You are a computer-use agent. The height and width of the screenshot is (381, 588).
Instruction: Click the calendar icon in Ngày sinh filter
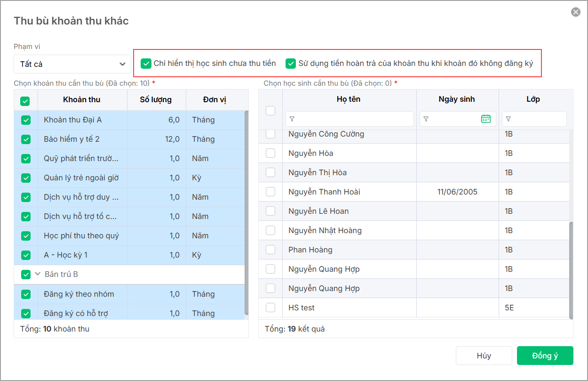(486, 119)
